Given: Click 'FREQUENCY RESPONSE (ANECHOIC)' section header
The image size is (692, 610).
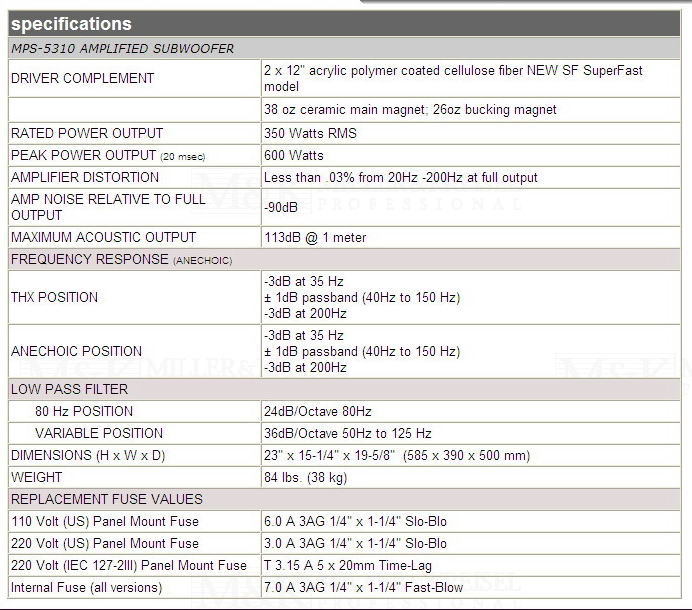Looking at the screenshot, I should click(x=121, y=260).
